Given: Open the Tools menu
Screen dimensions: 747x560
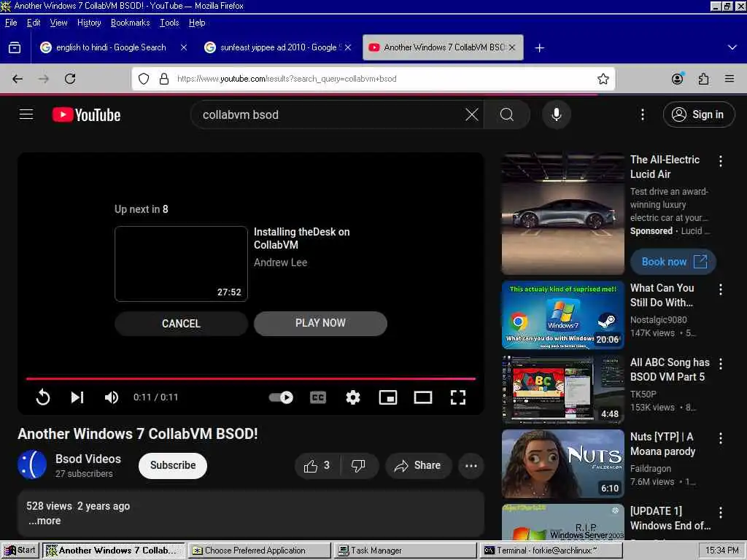Looking at the screenshot, I should (x=169, y=23).
